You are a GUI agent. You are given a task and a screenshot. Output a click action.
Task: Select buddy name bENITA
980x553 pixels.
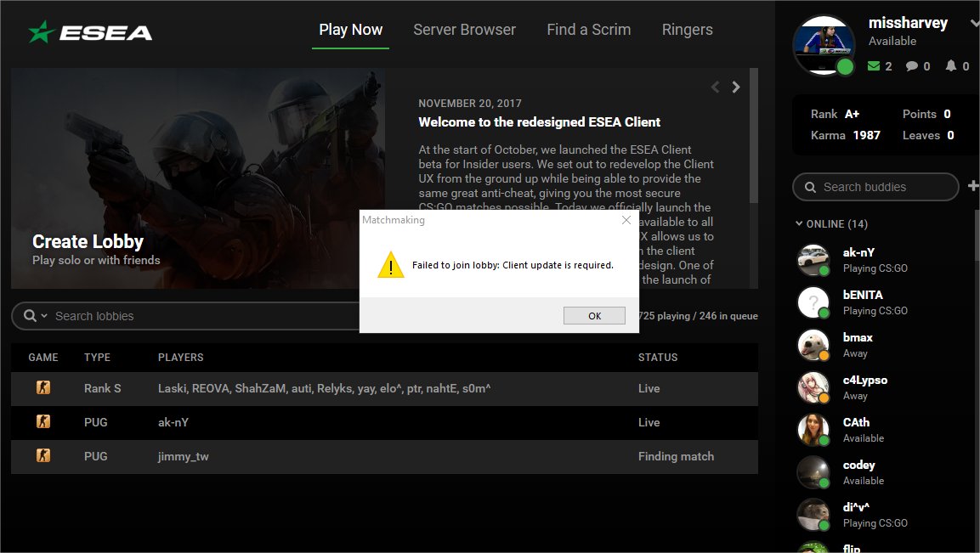(863, 295)
